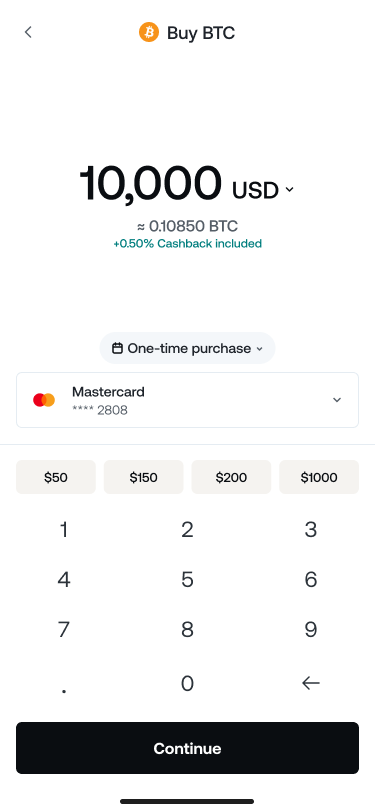Select the $50 quick amount
Screen dimensions: 375x812
56,477
